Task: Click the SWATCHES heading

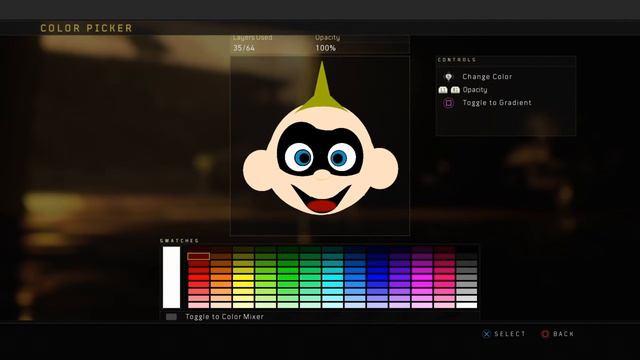Action: pos(180,241)
